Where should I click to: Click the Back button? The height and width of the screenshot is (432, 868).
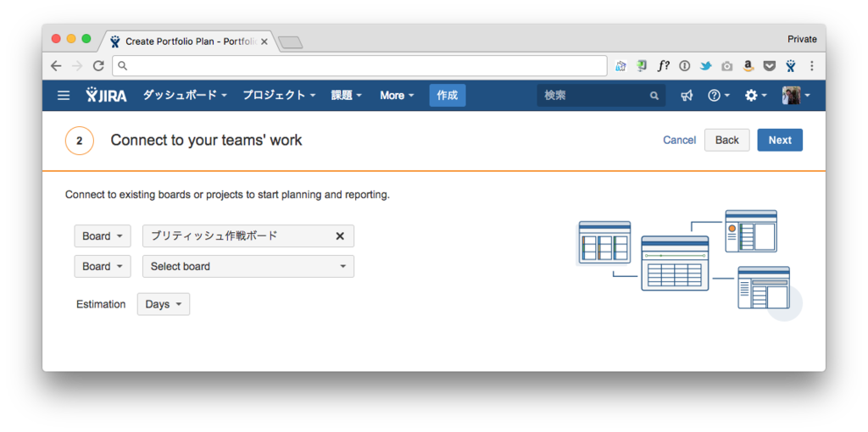tap(726, 141)
